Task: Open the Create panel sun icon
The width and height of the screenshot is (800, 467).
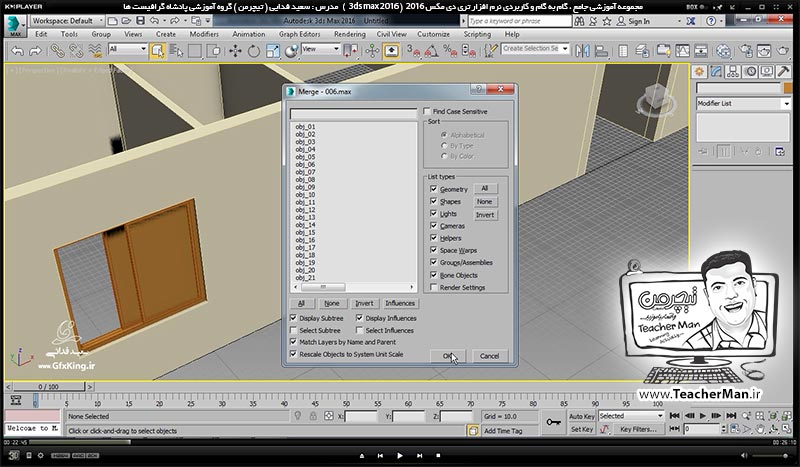Action: click(x=699, y=72)
